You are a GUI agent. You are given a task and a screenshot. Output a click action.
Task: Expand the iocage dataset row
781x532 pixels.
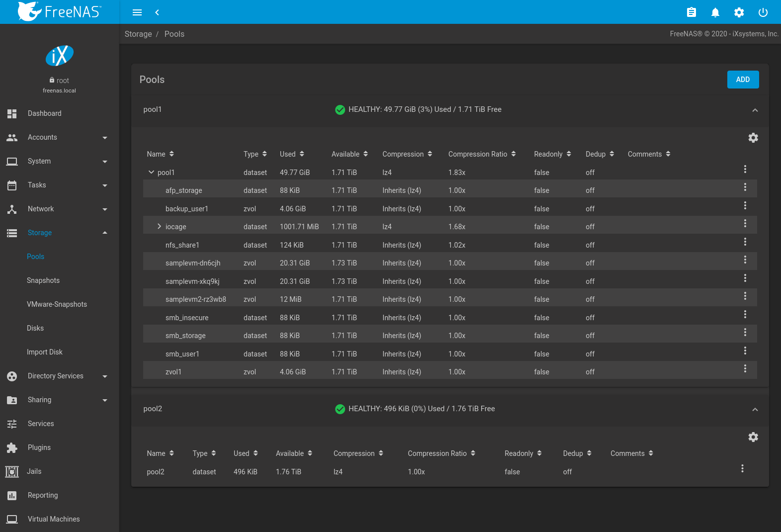(159, 226)
